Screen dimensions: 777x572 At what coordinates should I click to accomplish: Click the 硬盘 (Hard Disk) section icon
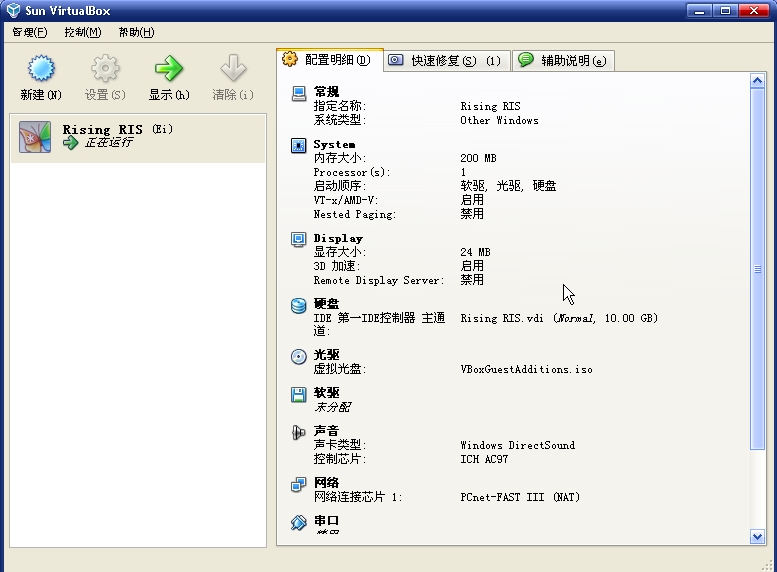click(298, 305)
